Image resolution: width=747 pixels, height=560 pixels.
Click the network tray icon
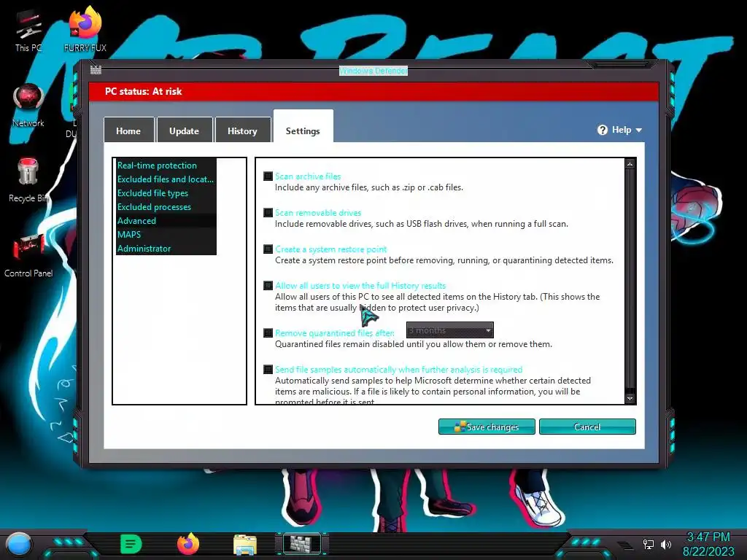[649, 544]
